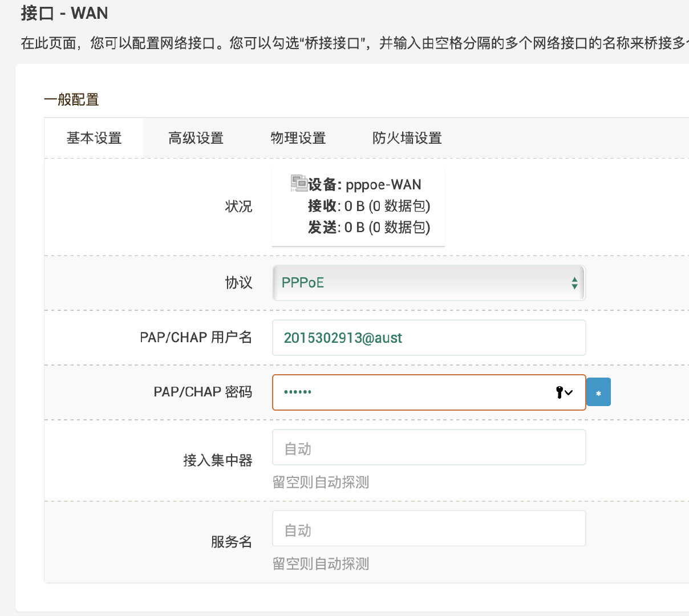Switch to the 基本设置 tab
The width and height of the screenshot is (689, 616).
click(x=94, y=138)
